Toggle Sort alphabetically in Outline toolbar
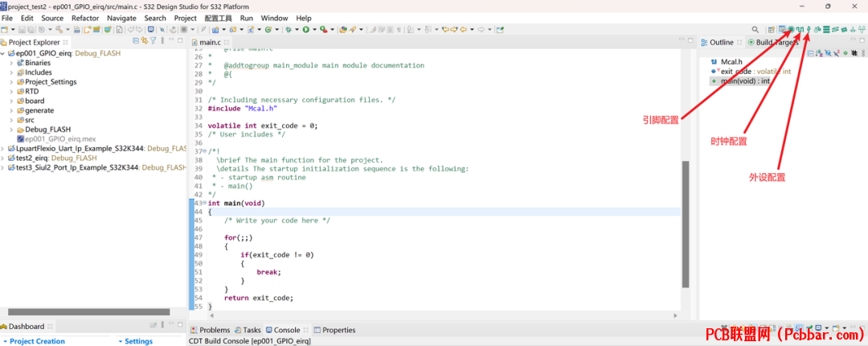The width and height of the screenshot is (868, 346). pos(817,52)
